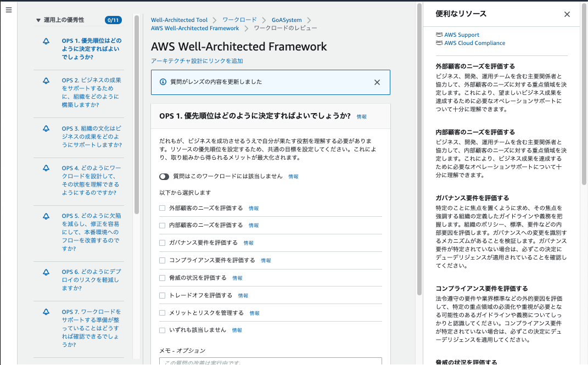Open the hamburger navigation menu
This screenshot has height=365, width=588.
click(9, 10)
